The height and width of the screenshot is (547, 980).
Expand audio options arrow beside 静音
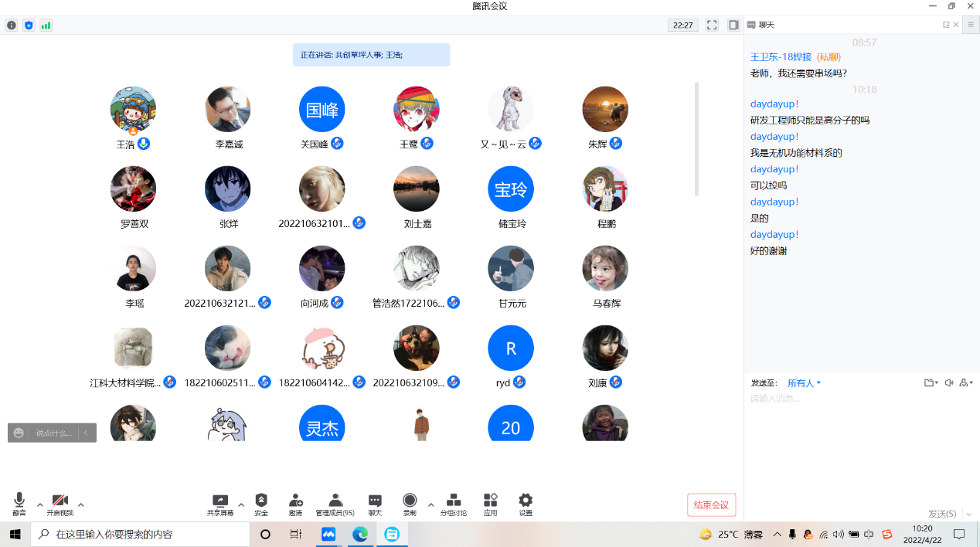coord(40,505)
